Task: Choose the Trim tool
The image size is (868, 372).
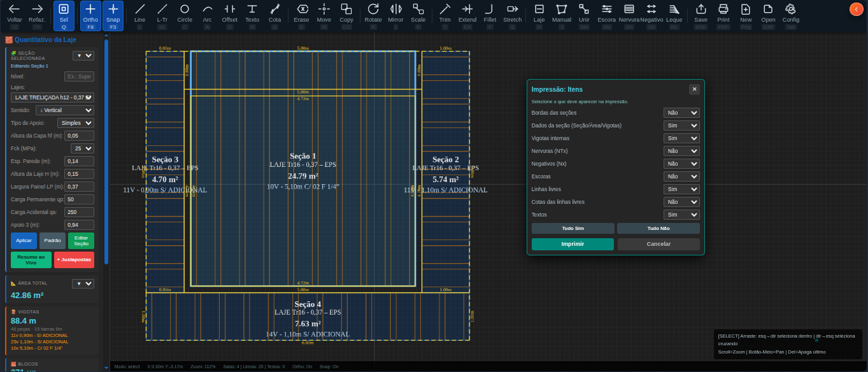Action: (445, 16)
